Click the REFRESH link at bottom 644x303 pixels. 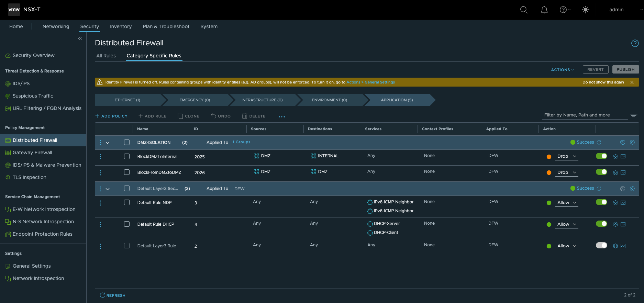113,295
